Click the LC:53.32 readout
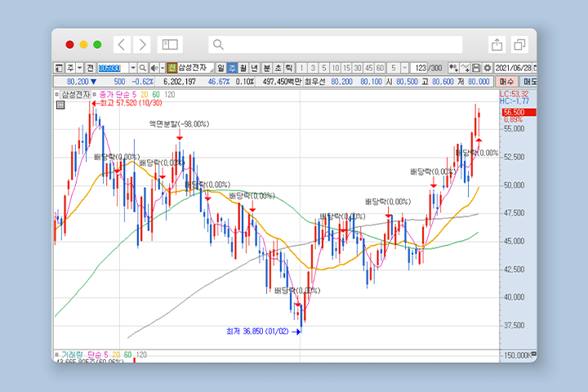 (514, 94)
